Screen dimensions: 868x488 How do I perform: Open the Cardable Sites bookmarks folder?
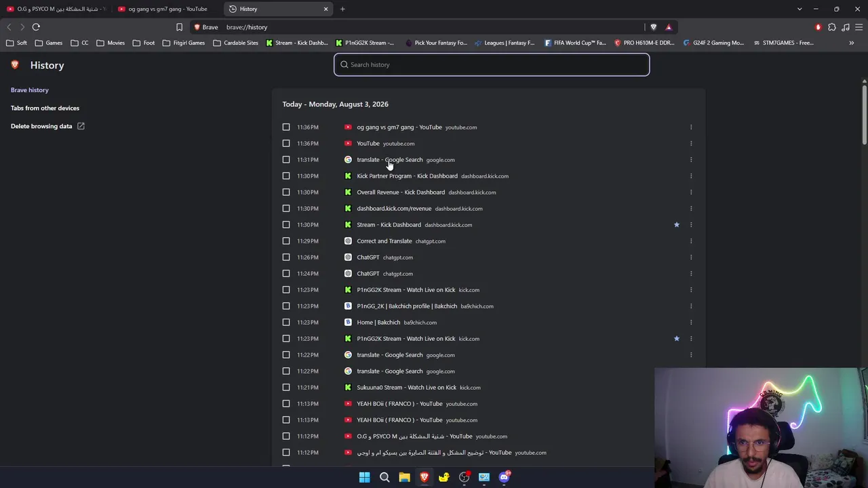[x=235, y=43]
